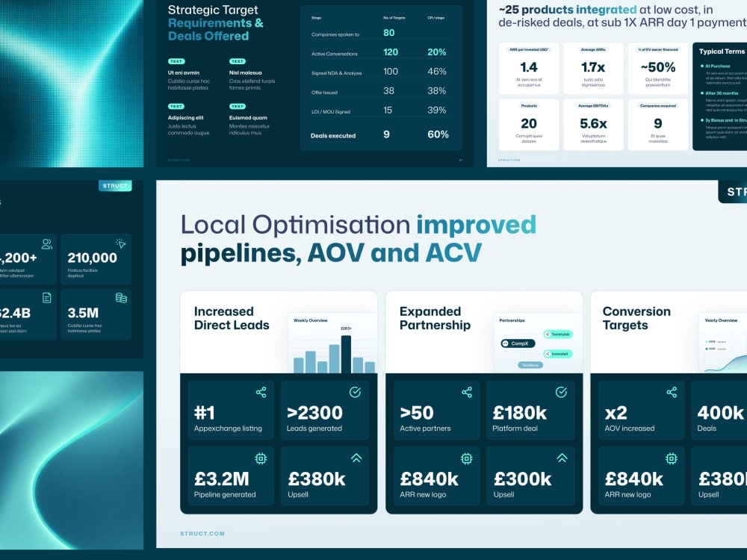Select Strategic Target Requirements slide title
The image size is (747, 560).
pyautogui.click(x=215, y=23)
